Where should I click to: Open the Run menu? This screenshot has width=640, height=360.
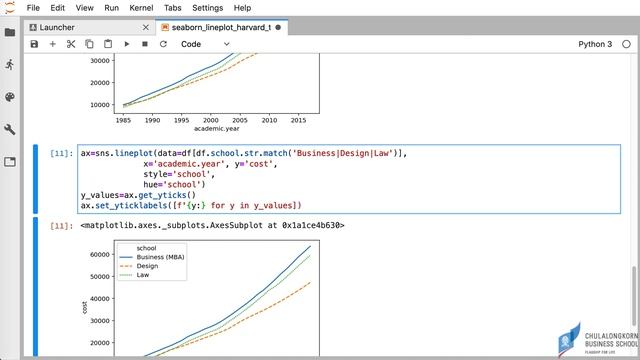point(111,8)
